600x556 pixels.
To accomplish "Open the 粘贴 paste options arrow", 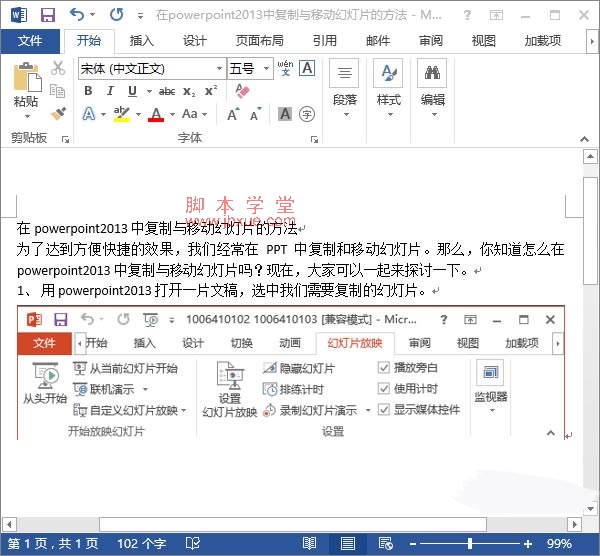I will [26, 116].
